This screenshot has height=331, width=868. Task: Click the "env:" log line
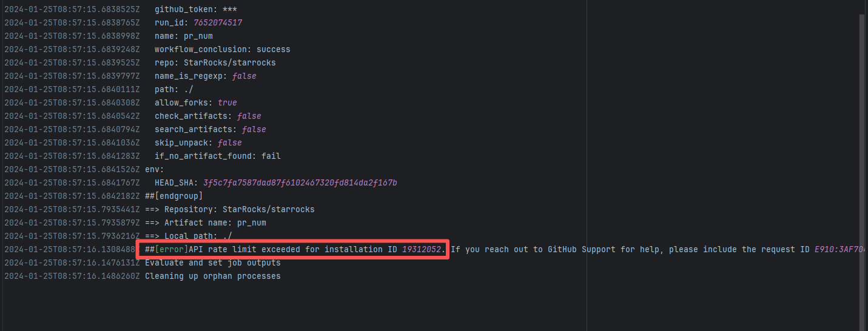click(x=154, y=169)
